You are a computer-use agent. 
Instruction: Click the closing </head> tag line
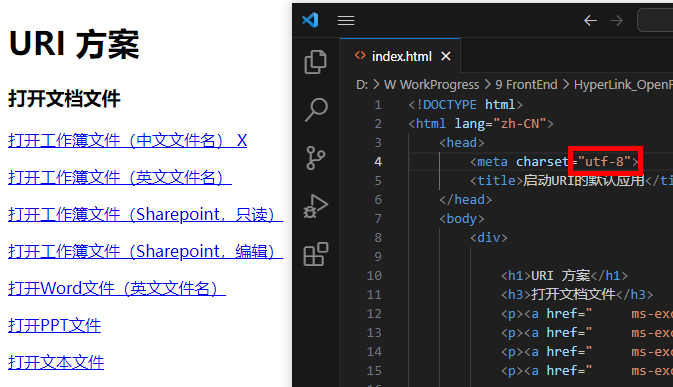pos(466,200)
